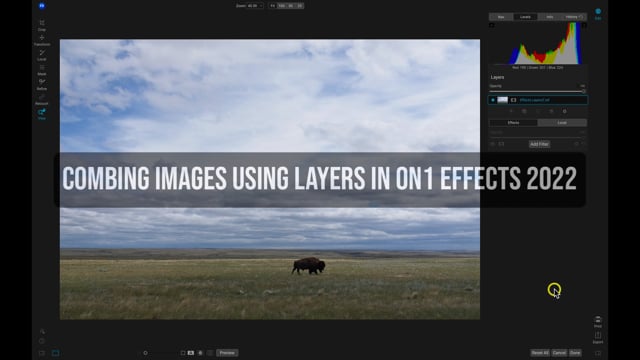Select the Effects tab

pyautogui.click(x=513, y=122)
